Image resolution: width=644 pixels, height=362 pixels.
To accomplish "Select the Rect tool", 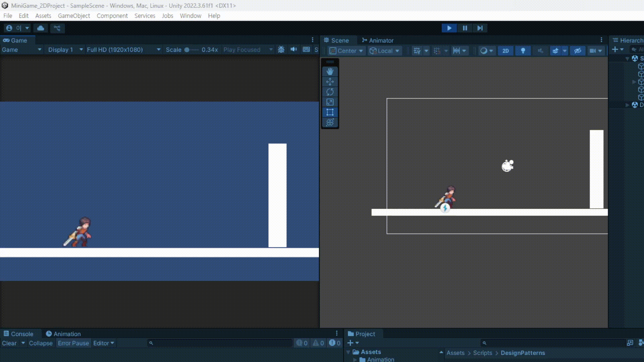I will tap(330, 112).
